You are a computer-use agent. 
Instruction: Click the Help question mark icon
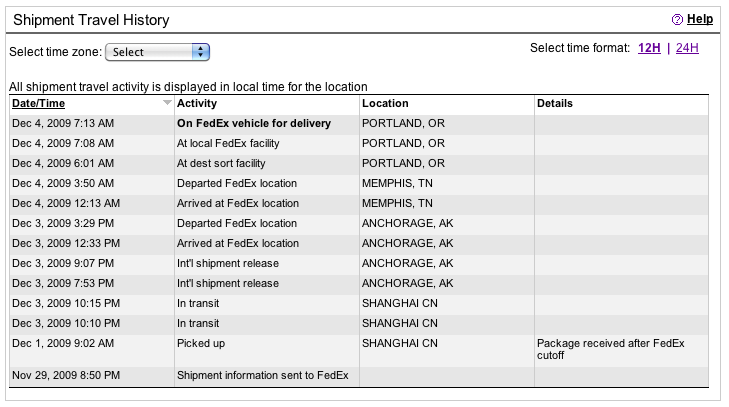click(x=677, y=19)
